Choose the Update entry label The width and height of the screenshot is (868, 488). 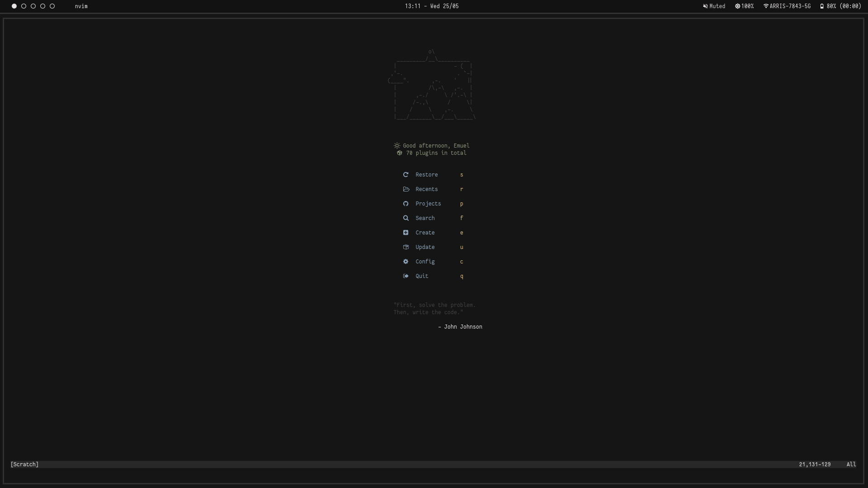tap(425, 247)
